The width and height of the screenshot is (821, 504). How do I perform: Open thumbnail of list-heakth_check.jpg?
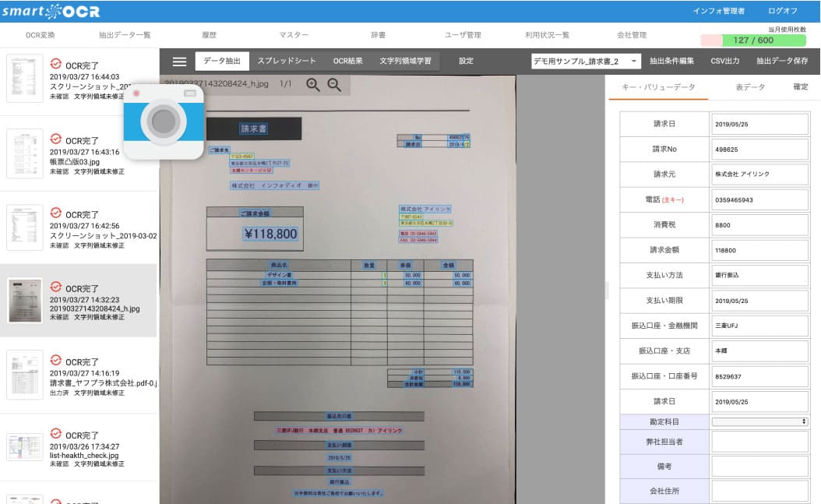(25, 447)
